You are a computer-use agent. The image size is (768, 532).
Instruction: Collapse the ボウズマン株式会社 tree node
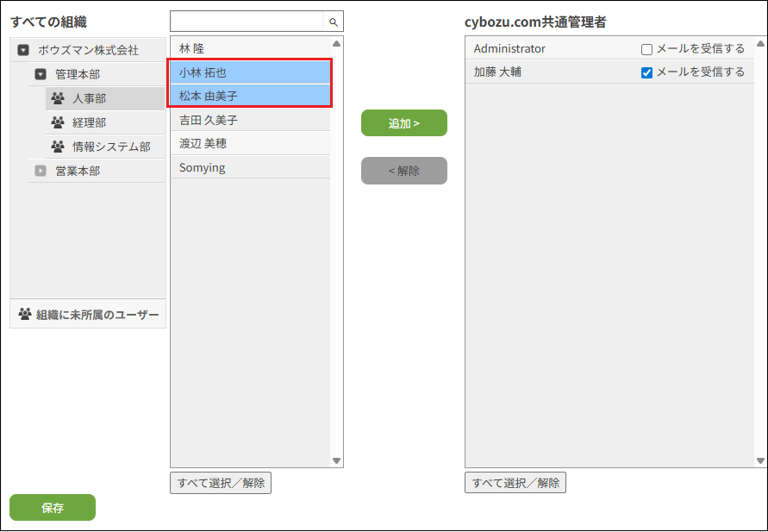point(23,51)
